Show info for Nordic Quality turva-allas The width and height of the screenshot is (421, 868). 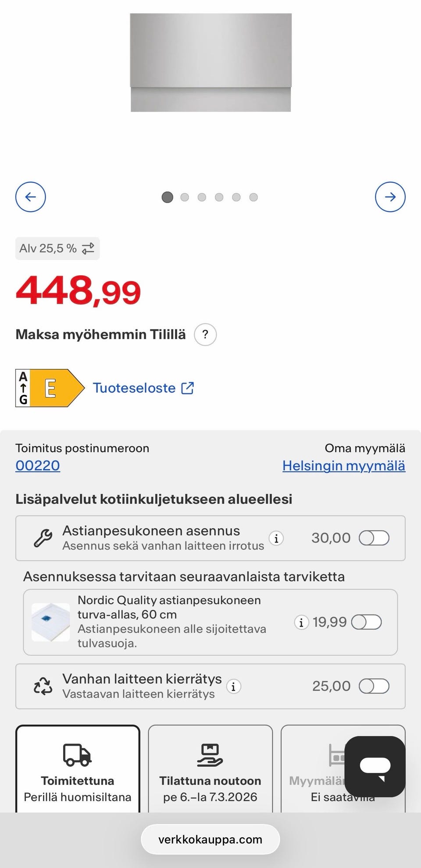click(301, 622)
